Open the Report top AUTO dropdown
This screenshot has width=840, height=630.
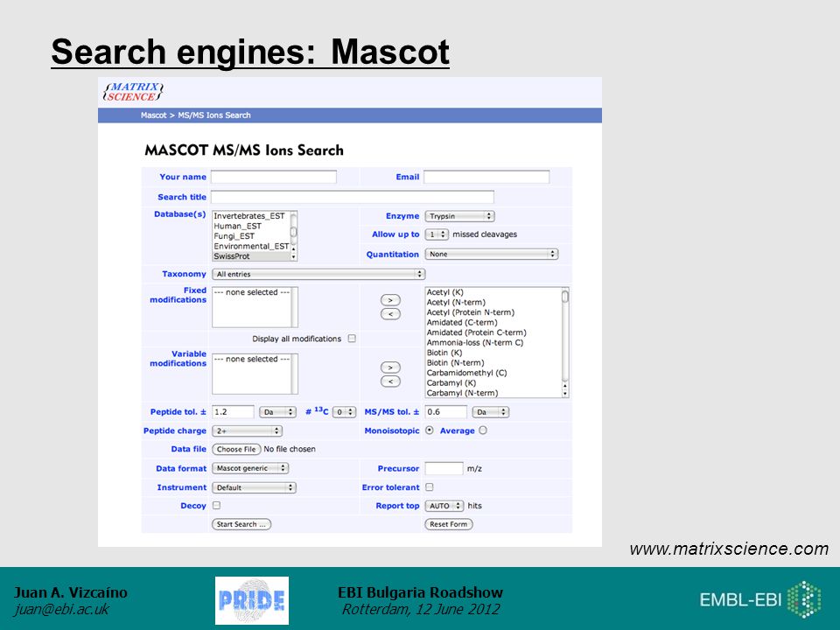point(444,506)
